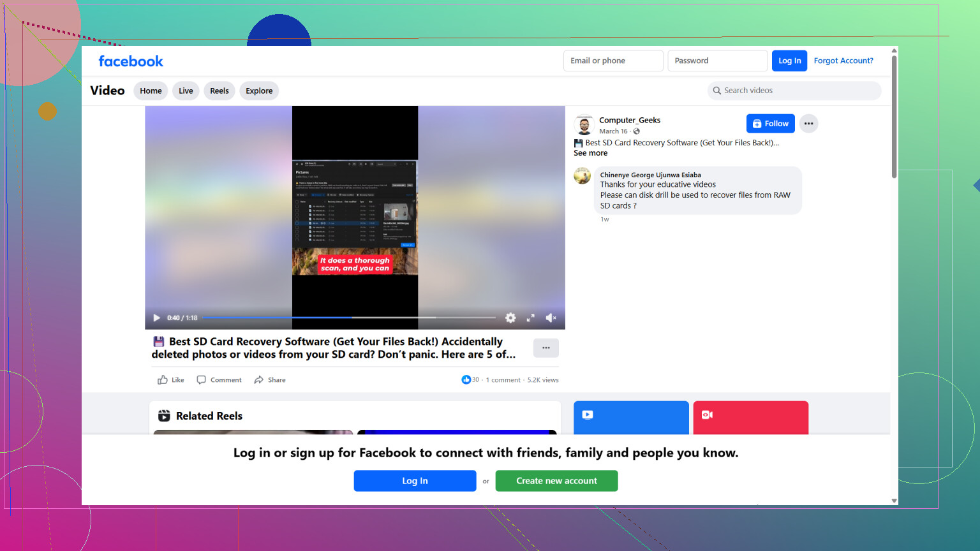Viewport: 980px width, 551px height.
Task: Open video settings gear icon
Action: point(510,318)
